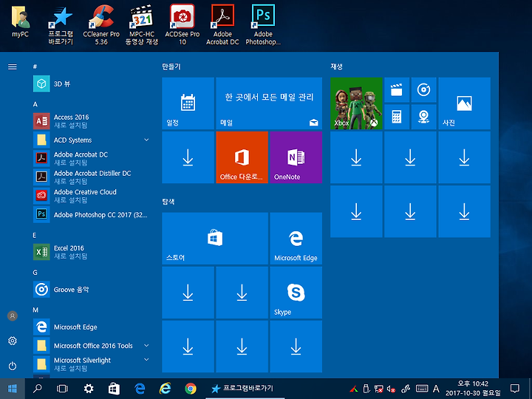
Task: Launch Edge from the taskbar
Action: tap(140, 389)
